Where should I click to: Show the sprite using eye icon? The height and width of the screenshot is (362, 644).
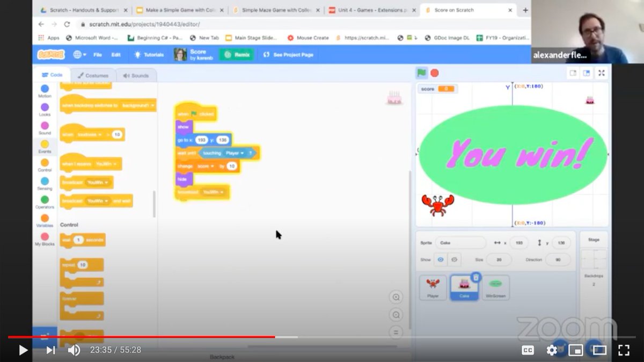click(x=441, y=259)
